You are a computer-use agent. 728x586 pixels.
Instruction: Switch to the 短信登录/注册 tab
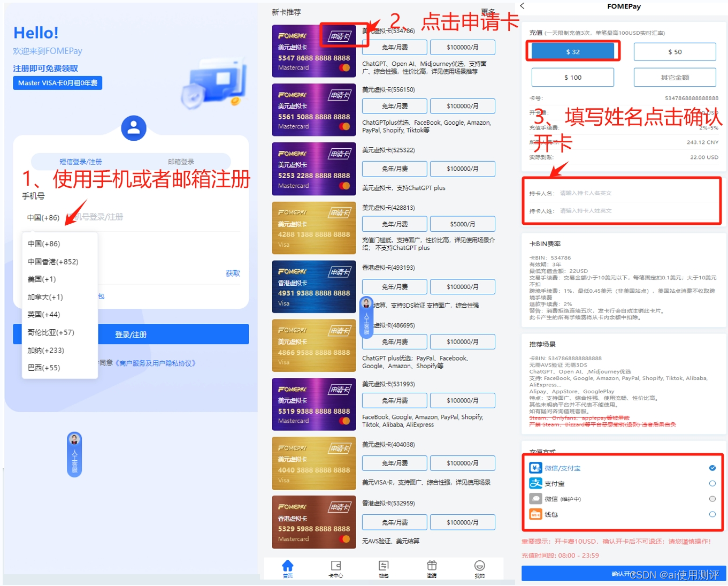[x=81, y=162]
